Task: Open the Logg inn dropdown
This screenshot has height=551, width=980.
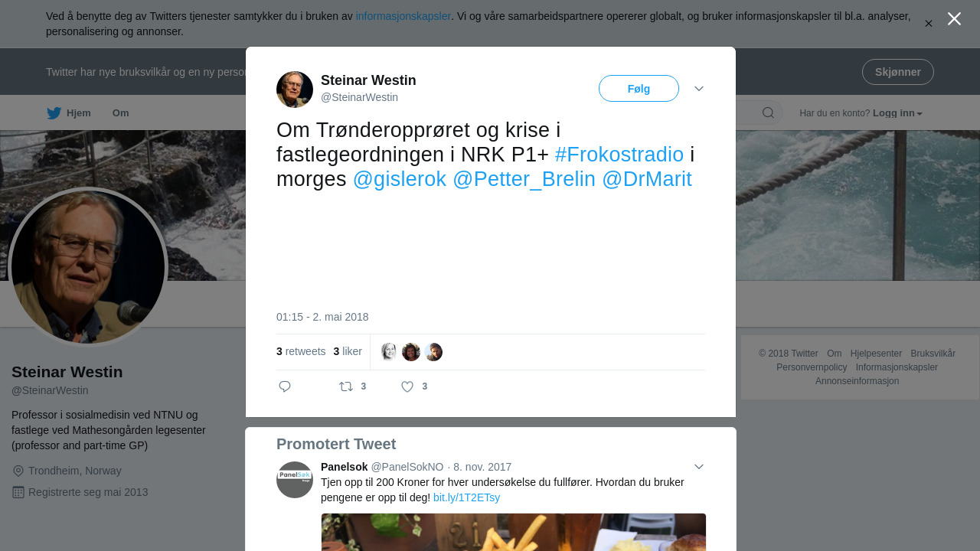Action: point(897,113)
